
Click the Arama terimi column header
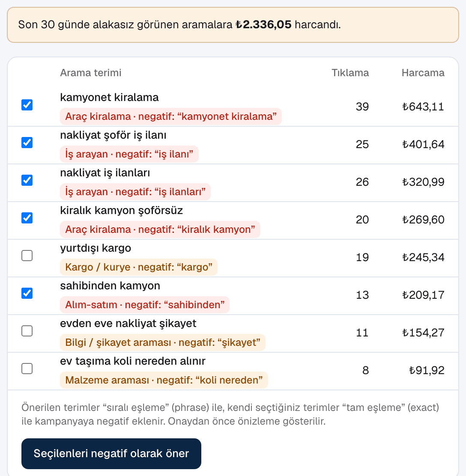tap(90, 73)
